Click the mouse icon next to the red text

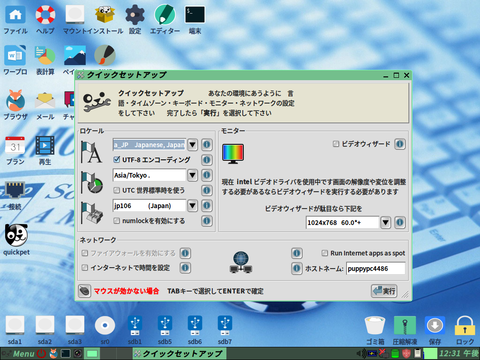point(85,291)
